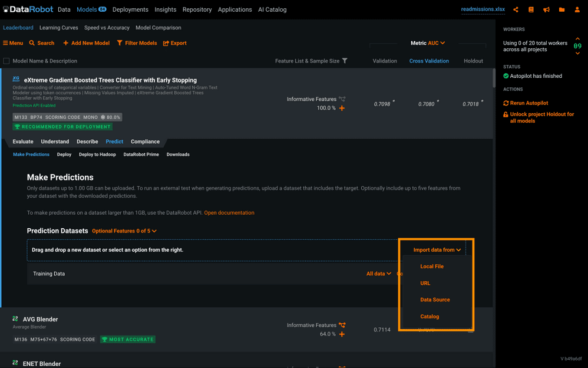Open the Understand tab of the model
Viewport: 588px width, 368px height.
click(55, 142)
